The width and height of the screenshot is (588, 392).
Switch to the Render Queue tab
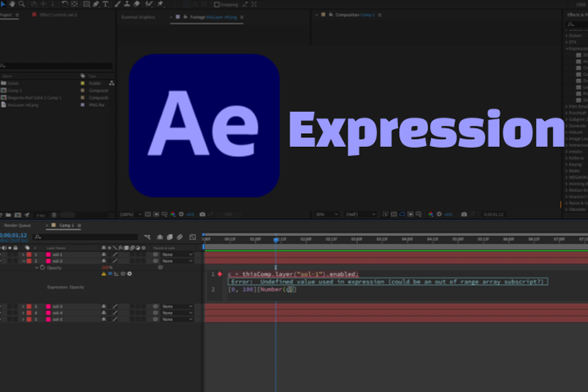[x=17, y=225]
